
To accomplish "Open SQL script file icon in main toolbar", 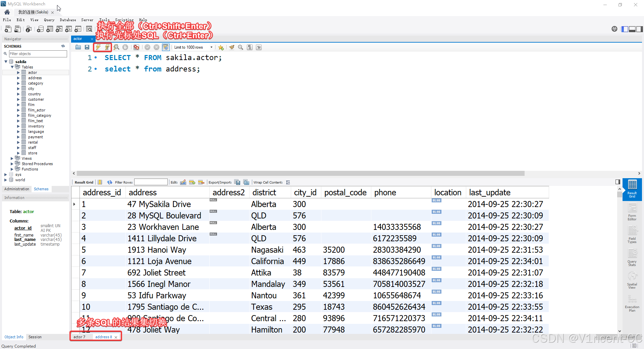I will [x=18, y=29].
